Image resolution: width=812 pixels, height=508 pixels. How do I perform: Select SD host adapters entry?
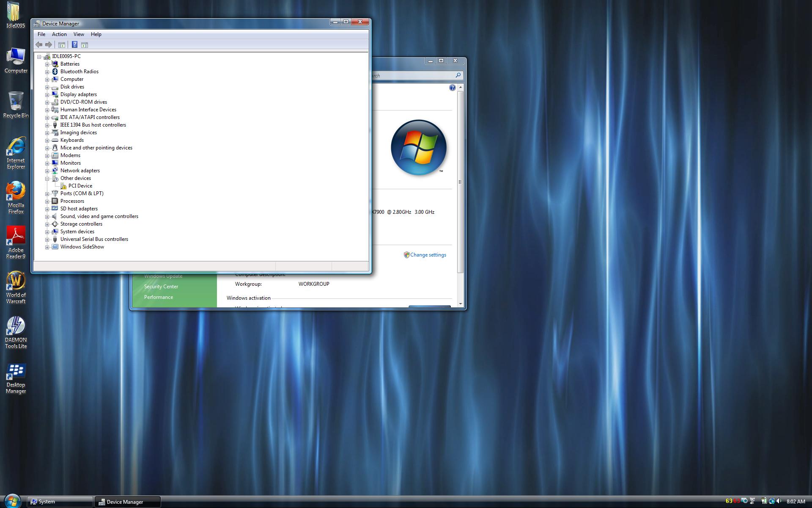click(x=79, y=209)
